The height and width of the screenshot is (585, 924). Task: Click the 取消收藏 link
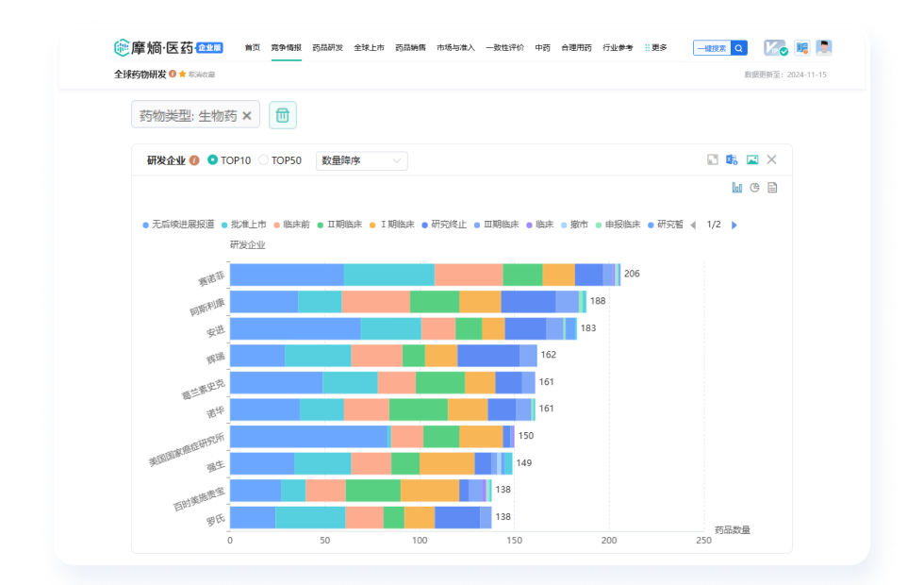click(202, 75)
